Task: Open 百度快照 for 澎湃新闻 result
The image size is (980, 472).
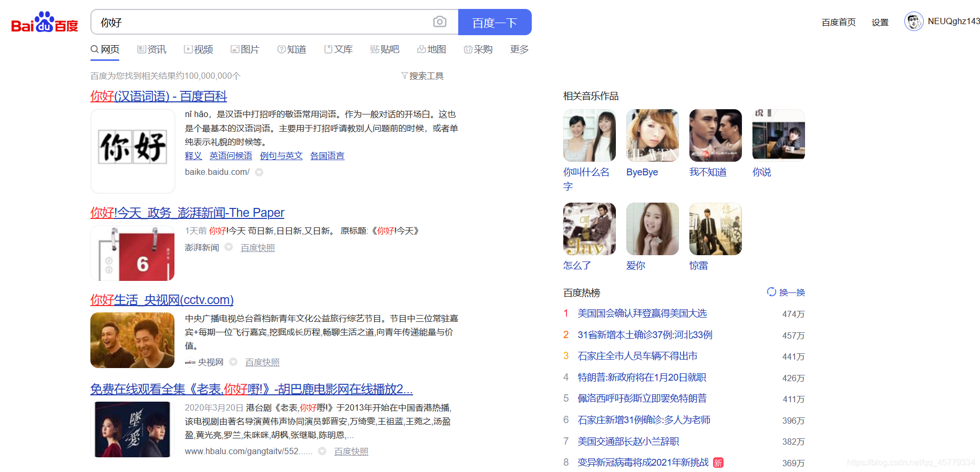Action: pos(257,248)
